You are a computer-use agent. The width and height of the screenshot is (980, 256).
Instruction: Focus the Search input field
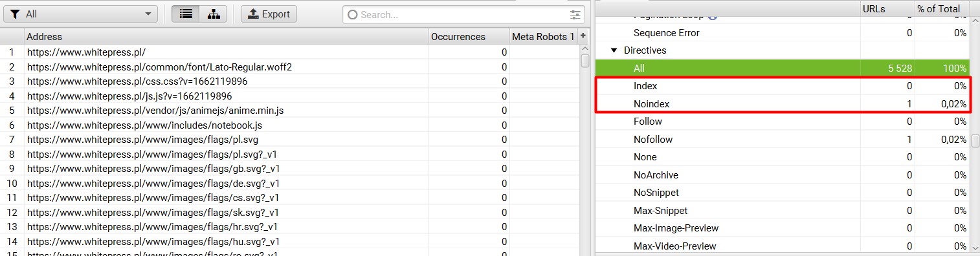coord(463,14)
